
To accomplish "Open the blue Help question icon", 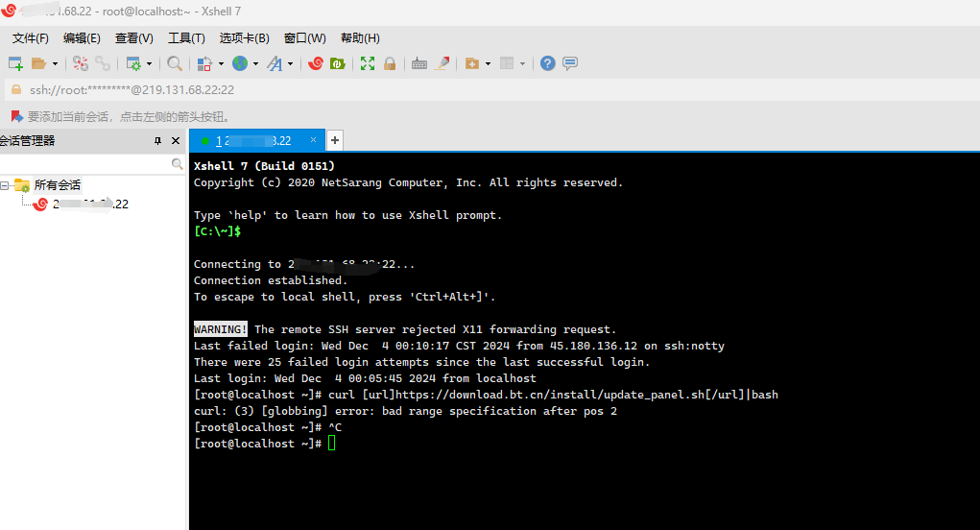I will point(547,63).
